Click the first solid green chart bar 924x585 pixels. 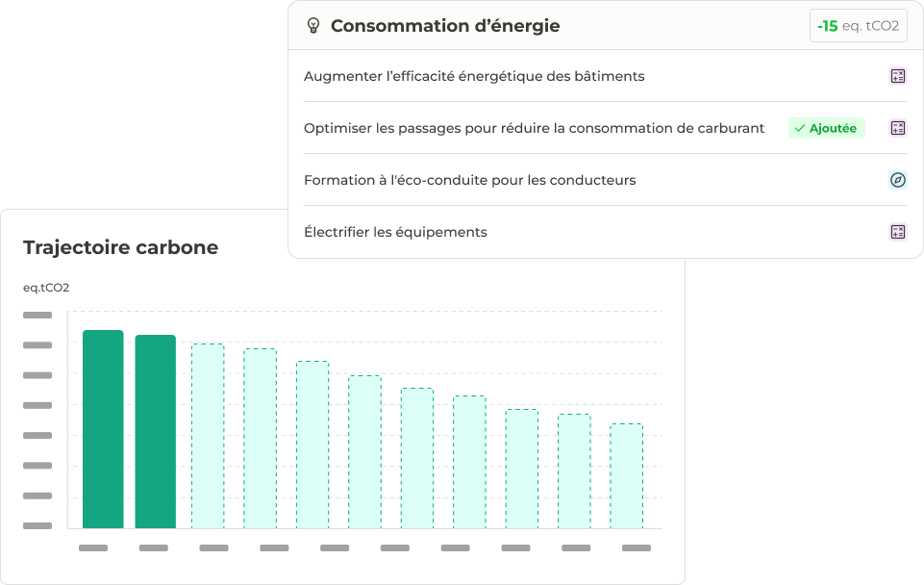pos(103,429)
